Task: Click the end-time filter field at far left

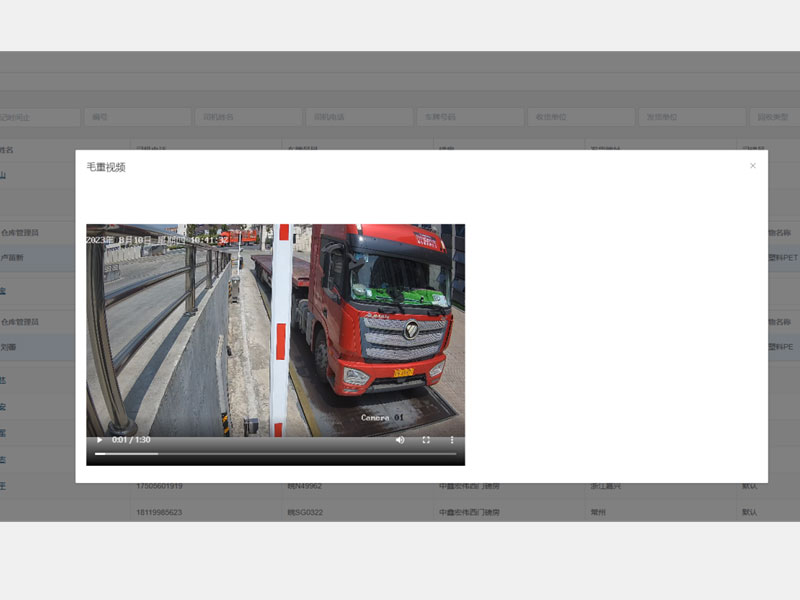Action: (x=38, y=117)
